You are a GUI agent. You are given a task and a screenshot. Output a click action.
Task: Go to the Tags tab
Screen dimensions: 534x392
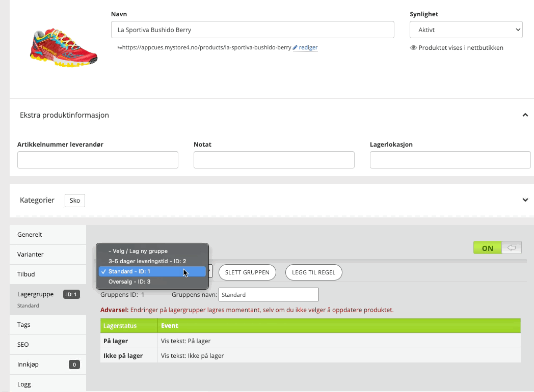point(48,325)
